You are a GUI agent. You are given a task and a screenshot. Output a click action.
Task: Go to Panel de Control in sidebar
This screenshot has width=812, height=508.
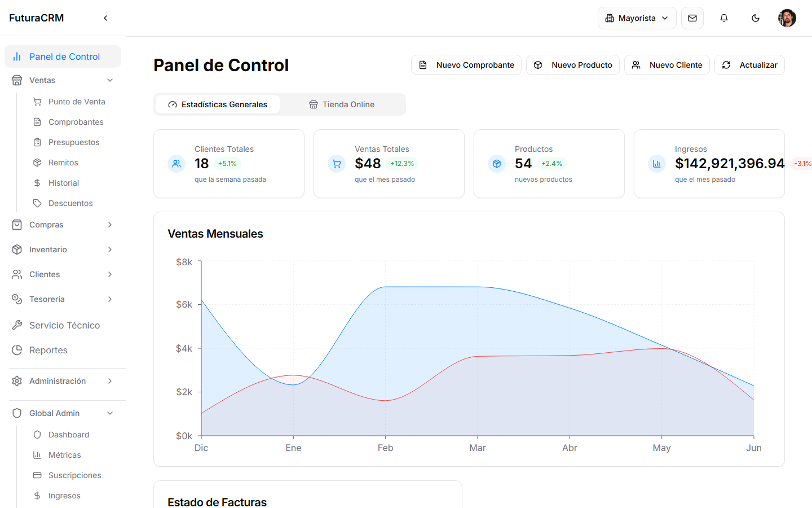(63, 56)
